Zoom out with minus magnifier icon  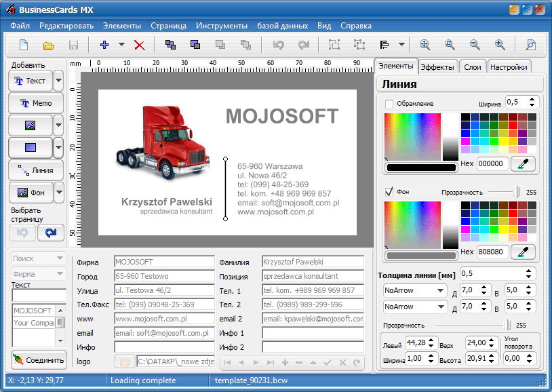[475, 45]
